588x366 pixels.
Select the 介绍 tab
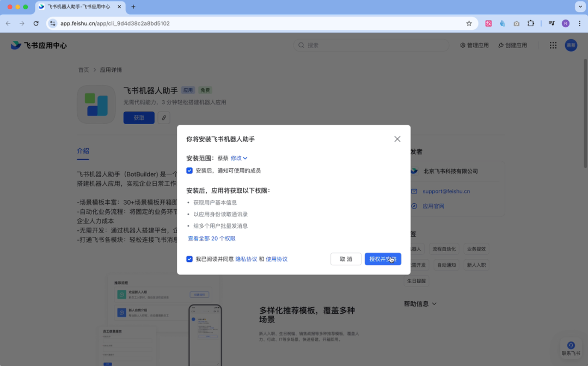tap(83, 151)
